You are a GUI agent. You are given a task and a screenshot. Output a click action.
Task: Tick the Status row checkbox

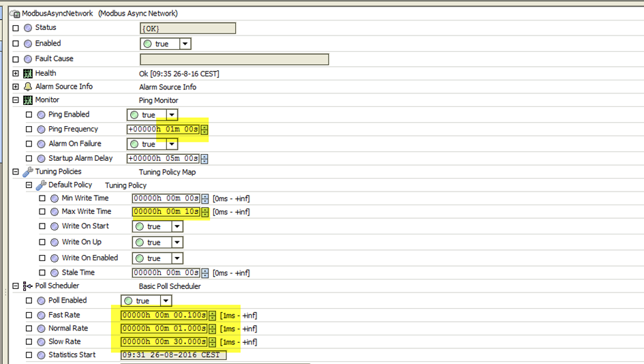16,28
